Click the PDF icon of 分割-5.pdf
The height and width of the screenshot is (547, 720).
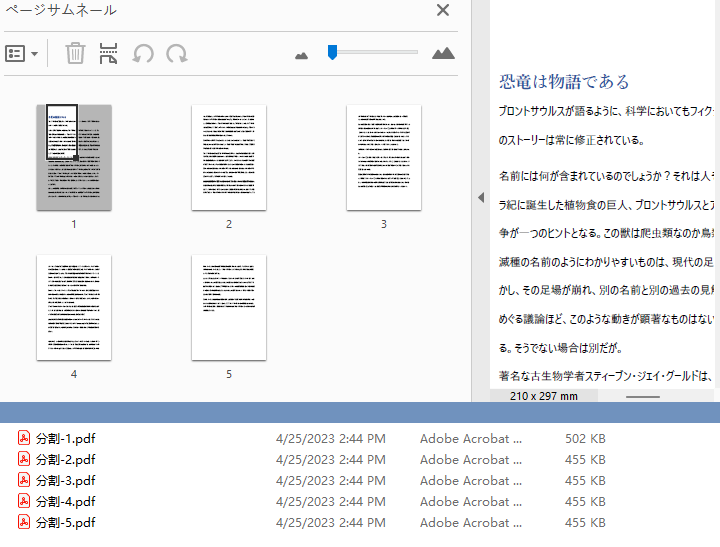point(24,522)
